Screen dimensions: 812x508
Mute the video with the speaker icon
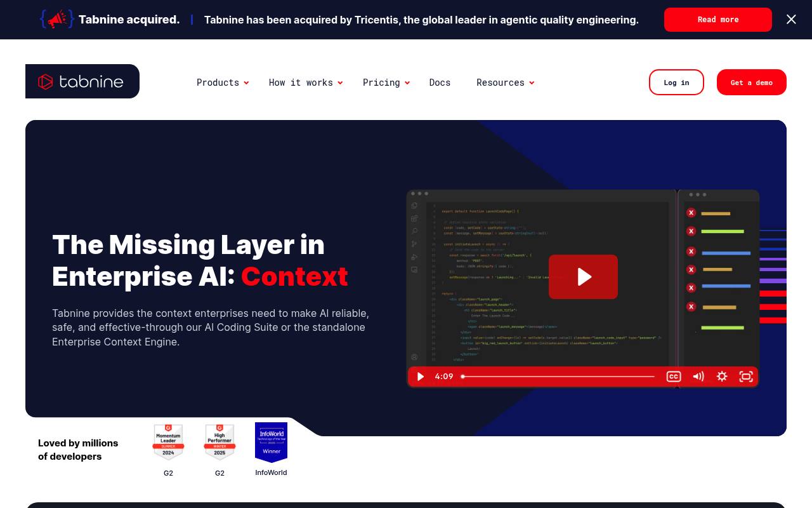point(698,377)
